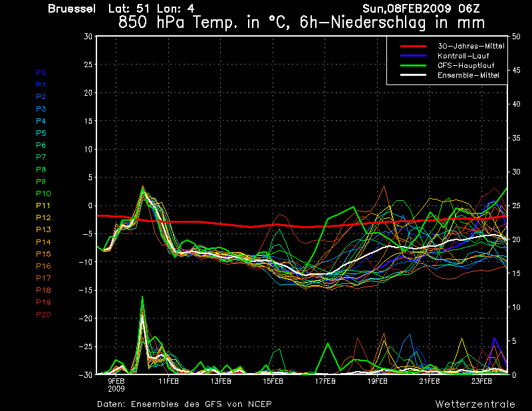Click the P19 ensemble member label

coord(43,302)
